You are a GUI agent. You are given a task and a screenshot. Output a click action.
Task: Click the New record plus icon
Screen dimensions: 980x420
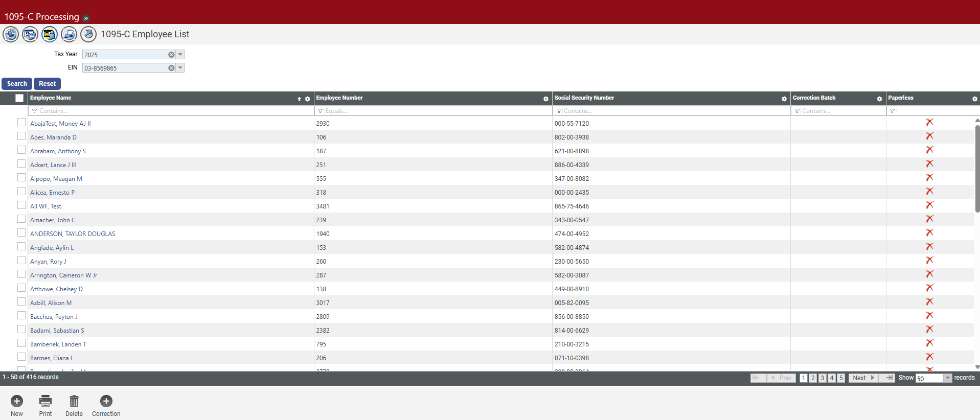(x=17, y=401)
